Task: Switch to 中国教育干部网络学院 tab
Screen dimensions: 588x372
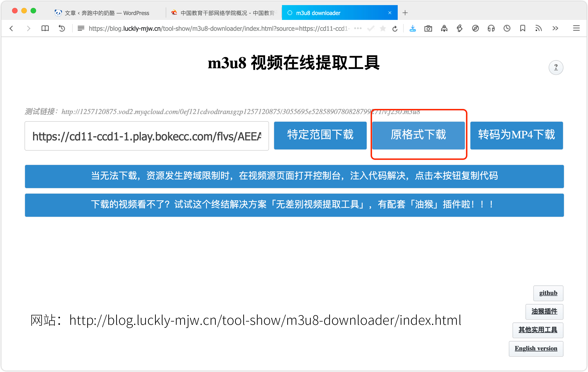Action: 223,13
